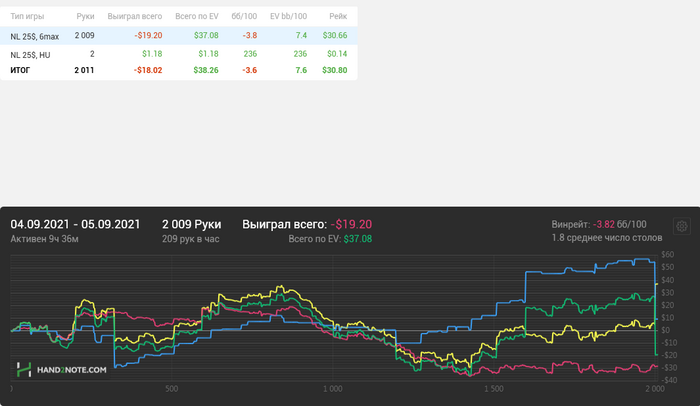The width and height of the screenshot is (700, 406).
Task: Click the 'Всего по EV: $37.08' graph label
Action: click(330, 239)
